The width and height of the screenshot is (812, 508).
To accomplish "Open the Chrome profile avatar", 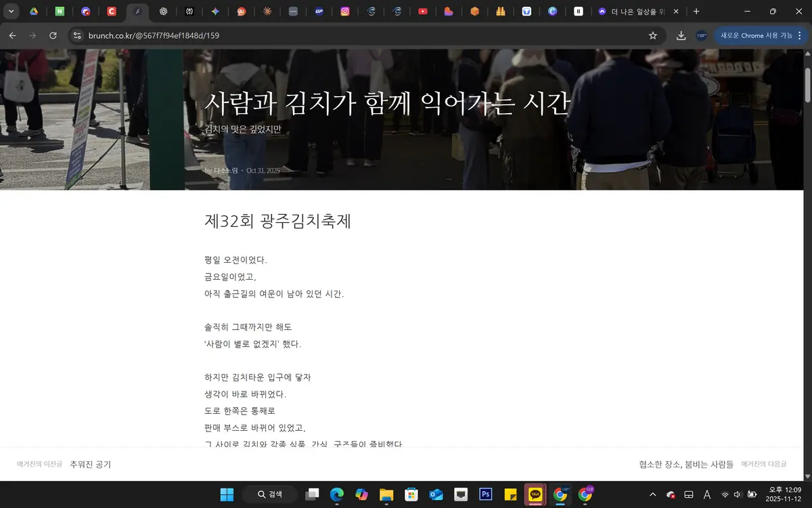I will pos(702,36).
